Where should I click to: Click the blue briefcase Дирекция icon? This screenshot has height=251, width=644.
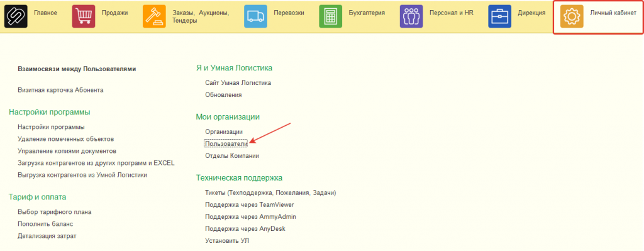(x=499, y=16)
